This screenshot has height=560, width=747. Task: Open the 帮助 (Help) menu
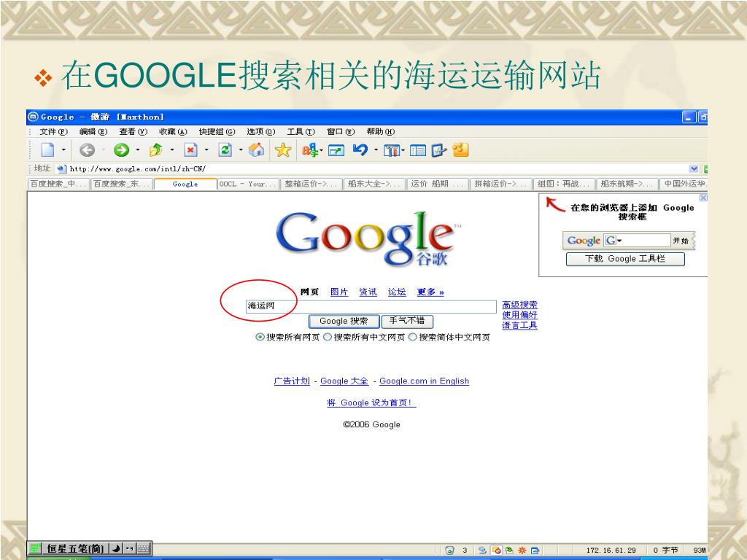pos(380,131)
